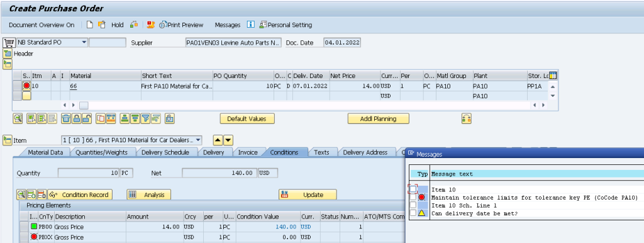Tick checkbox for 'Maintain tolerance limits' message

tap(413, 198)
